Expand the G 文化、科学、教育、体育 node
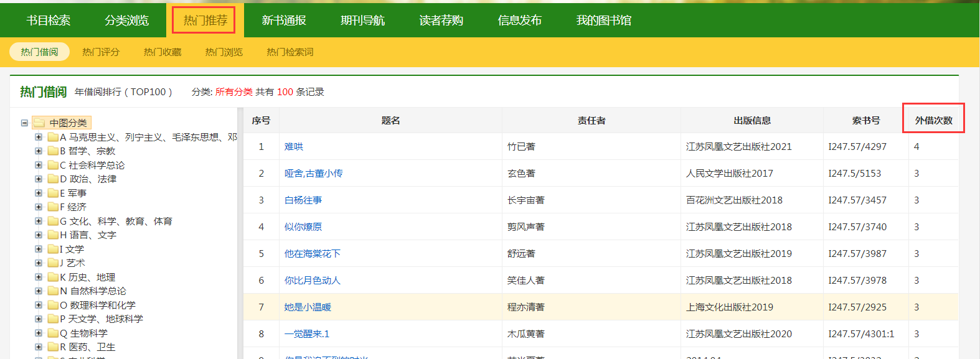Image resolution: width=980 pixels, height=359 pixels. [x=39, y=221]
